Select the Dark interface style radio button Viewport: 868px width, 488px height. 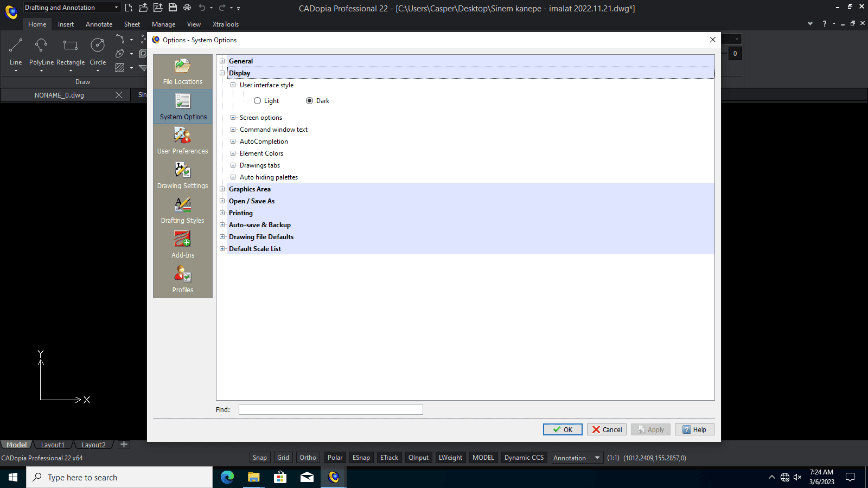[309, 101]
